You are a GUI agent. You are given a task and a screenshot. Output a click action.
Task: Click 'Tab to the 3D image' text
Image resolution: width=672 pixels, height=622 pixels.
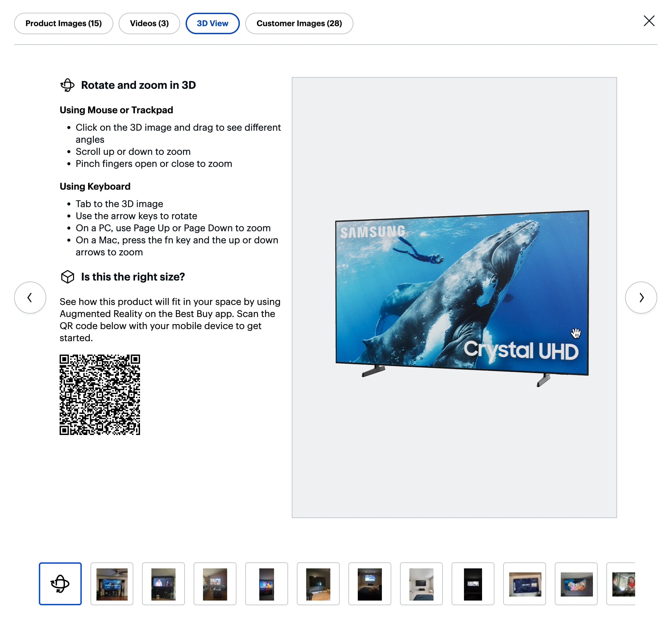(119, 204)
